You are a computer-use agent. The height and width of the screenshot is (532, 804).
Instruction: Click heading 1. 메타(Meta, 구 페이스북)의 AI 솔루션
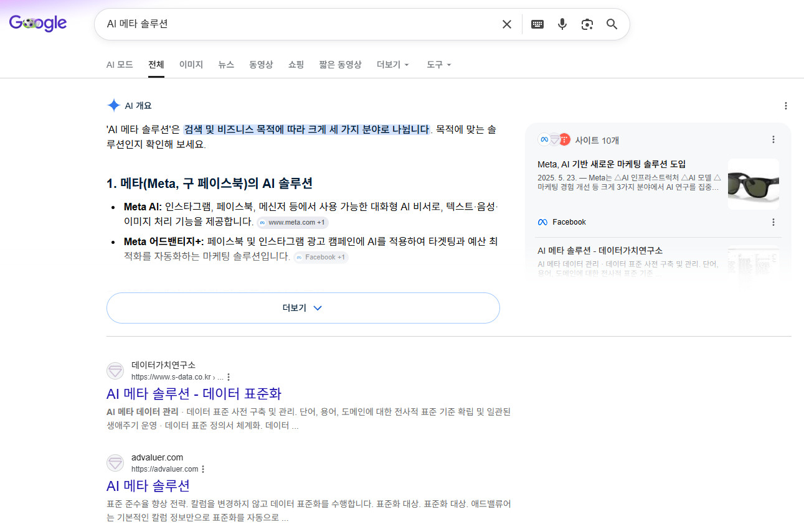(210, 184)
